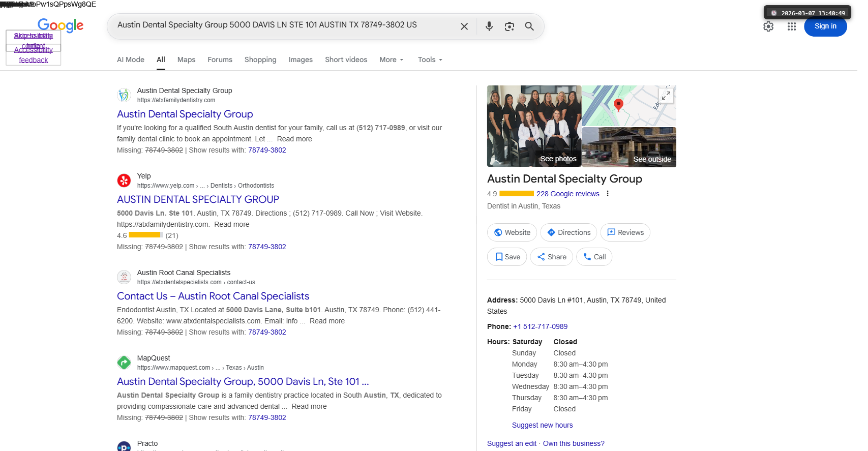Click the red map pin marker
Viewport: 868px width, 451px height.
point(618,105)
